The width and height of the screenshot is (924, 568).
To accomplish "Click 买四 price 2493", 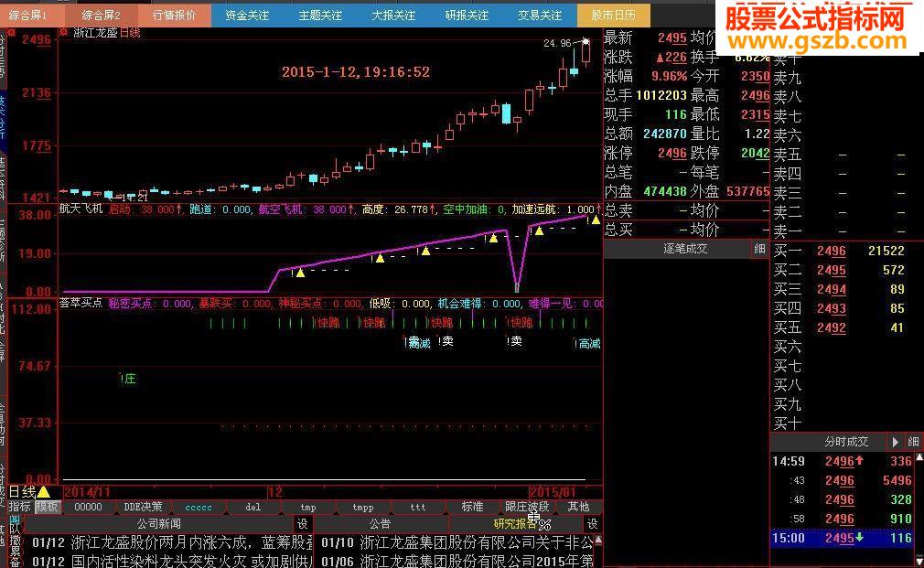I will [831, 309].
